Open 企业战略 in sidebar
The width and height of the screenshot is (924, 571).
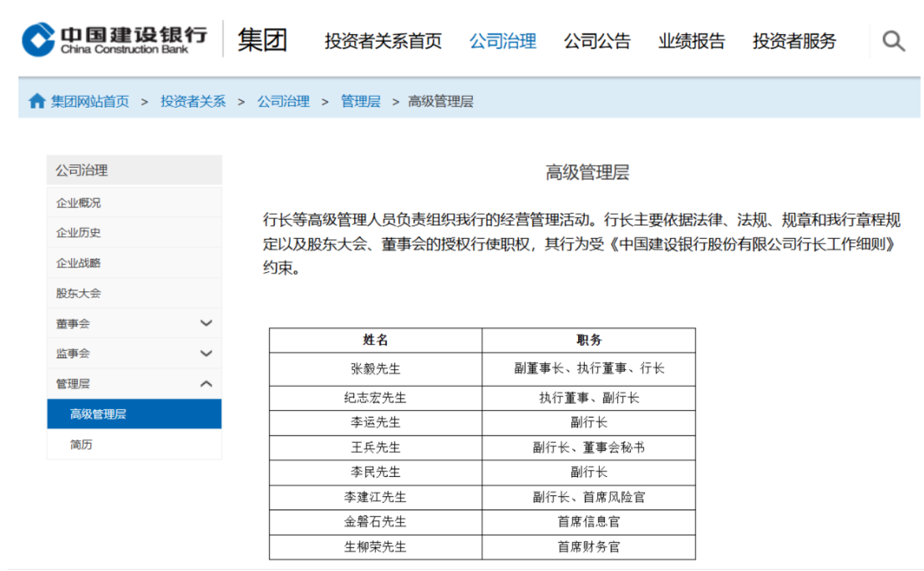click(134, 263)
